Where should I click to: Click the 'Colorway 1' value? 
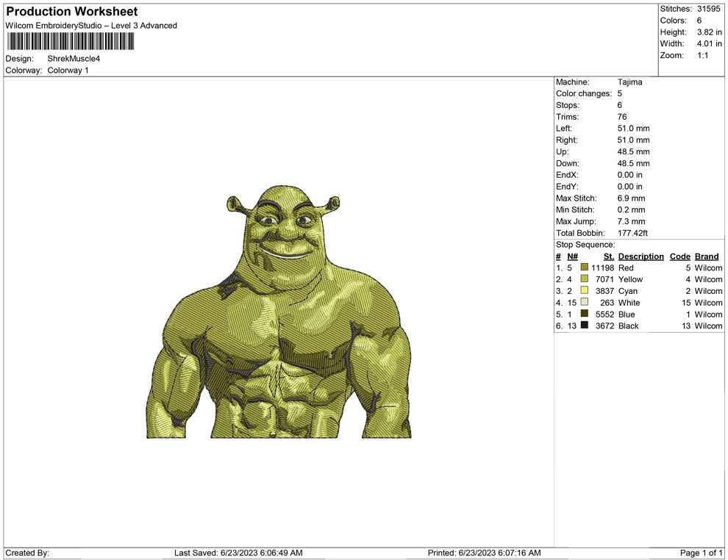pyautogui.click(x=68, y=70)
